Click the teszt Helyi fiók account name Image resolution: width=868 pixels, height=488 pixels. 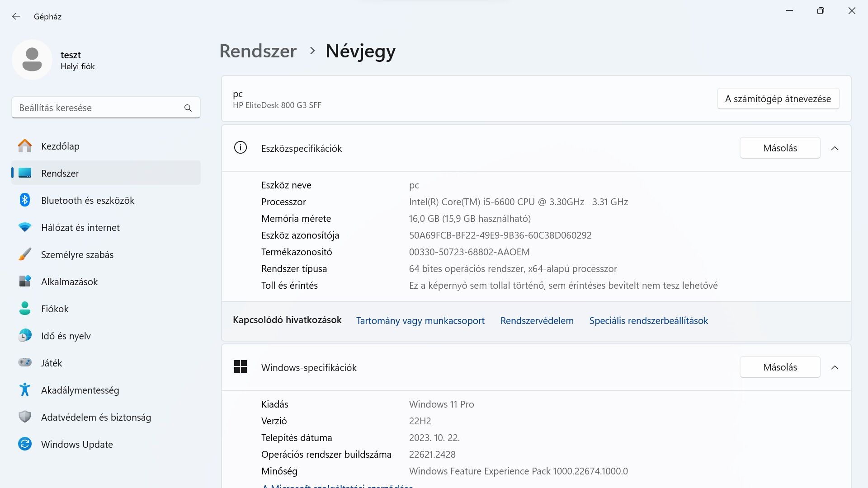point(78,61)
